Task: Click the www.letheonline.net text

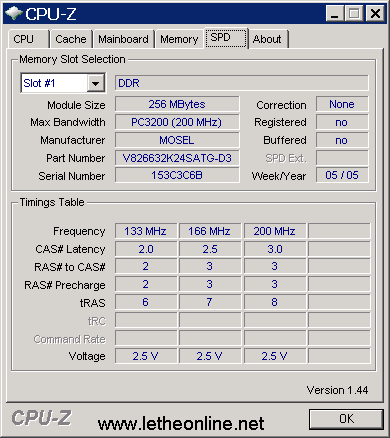Action: [x=181, y=423]
